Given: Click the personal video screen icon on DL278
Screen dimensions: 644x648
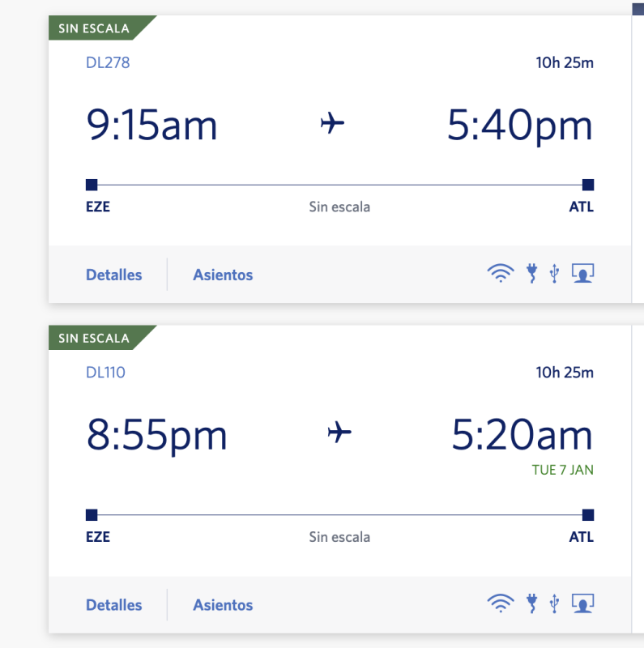Looking at the screenshot, I should click(x=582, y=274).
